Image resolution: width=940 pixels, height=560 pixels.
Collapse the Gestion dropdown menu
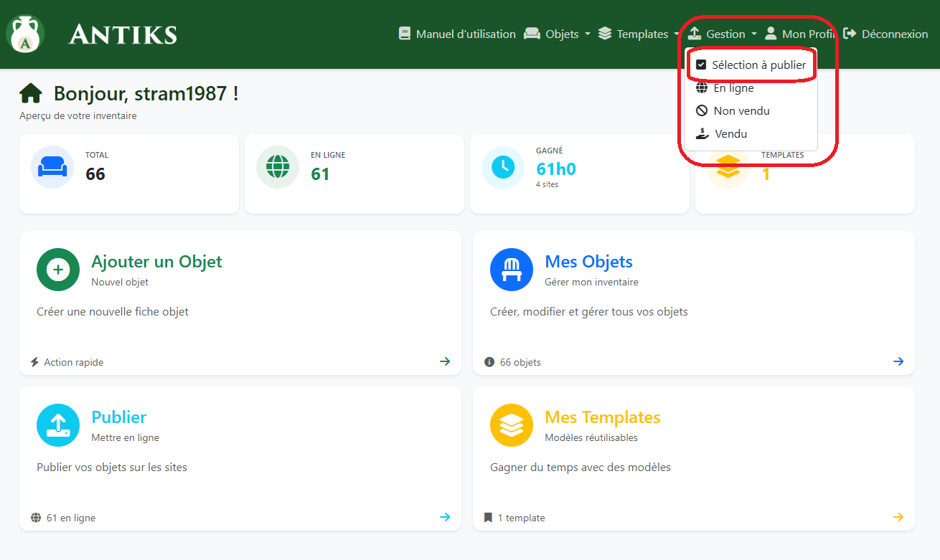pyautogui.click(x=723, y=34)
